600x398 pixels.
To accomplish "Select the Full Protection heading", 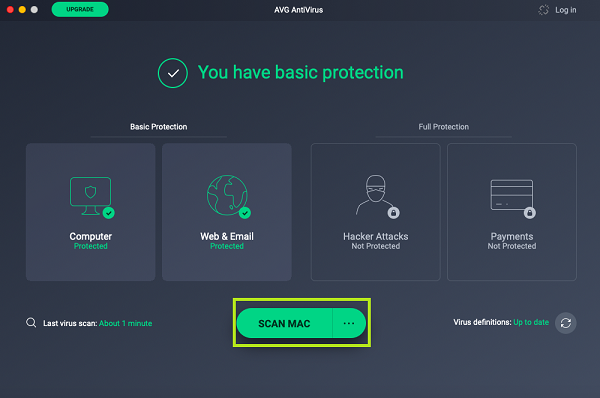I will tap(443, 127).
